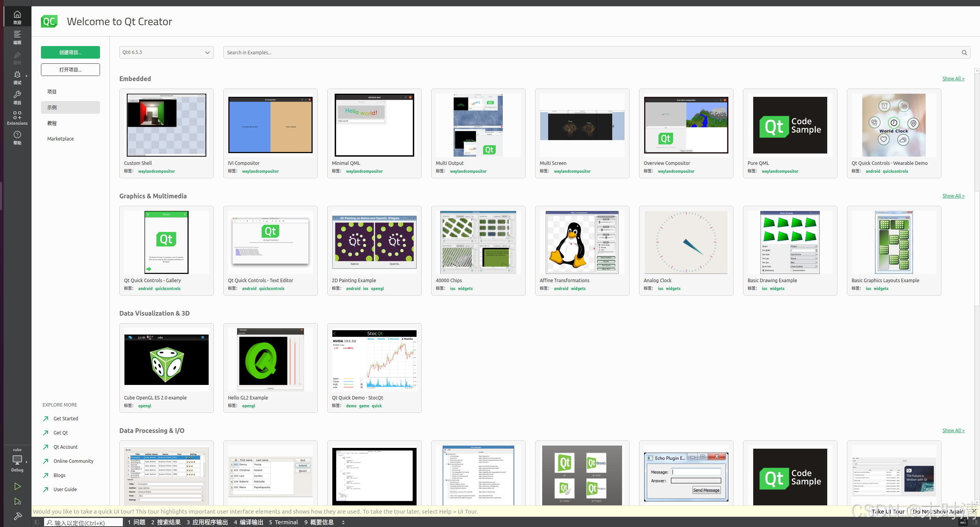Open Projects (项目) mode with wrench icon

(17, 98)
